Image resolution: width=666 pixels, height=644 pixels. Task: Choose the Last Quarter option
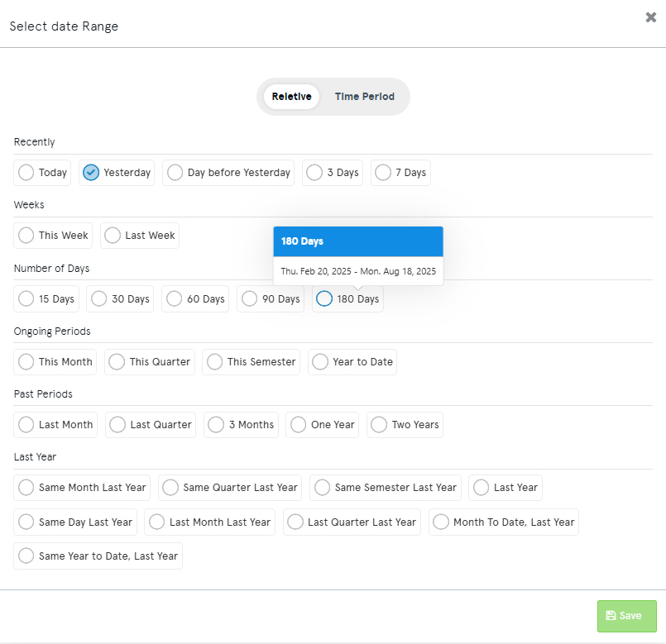[151, 425]
